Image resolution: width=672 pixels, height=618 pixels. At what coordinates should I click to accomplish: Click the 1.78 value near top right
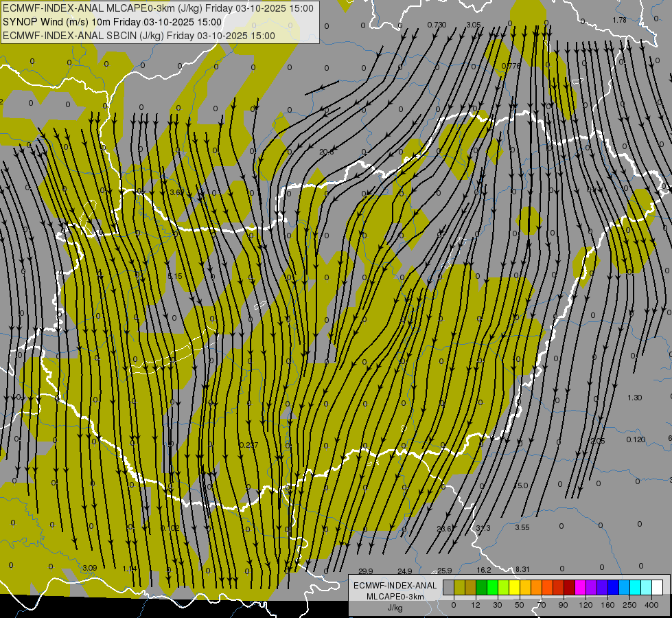pos(619,20)
